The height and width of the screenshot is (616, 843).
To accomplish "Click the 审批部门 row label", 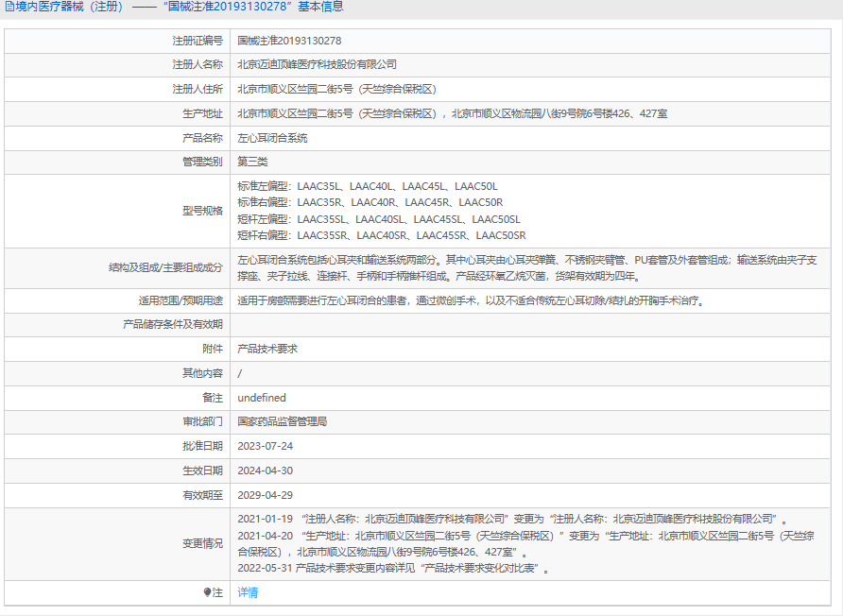I will click(202, 421).
